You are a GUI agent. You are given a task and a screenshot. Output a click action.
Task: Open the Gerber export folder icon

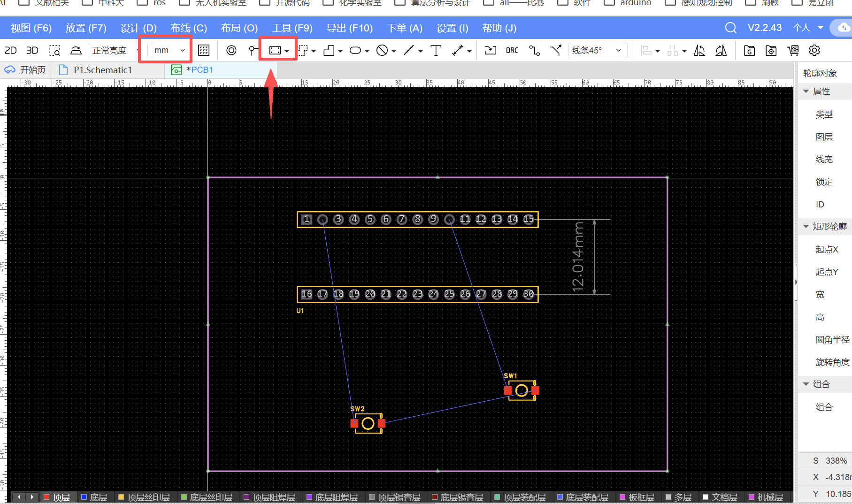click(750, 50)
